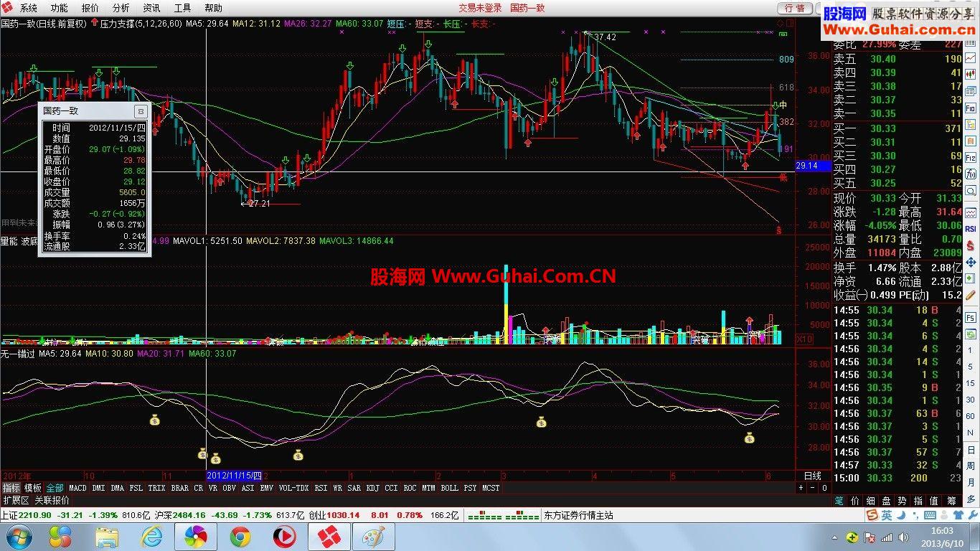The image size is (980, 551).
Task: Open the 分析 menu
Action: (121, 8)
